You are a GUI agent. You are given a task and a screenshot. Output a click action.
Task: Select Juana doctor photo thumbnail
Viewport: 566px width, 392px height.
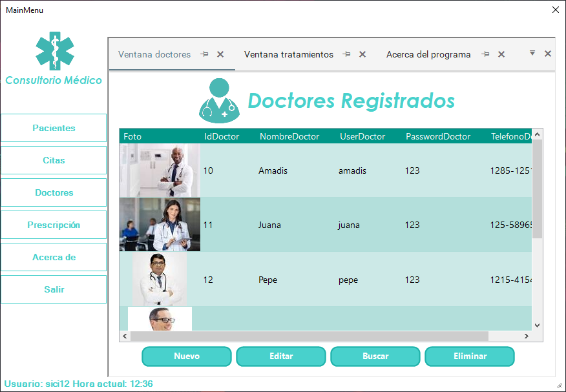160,224
